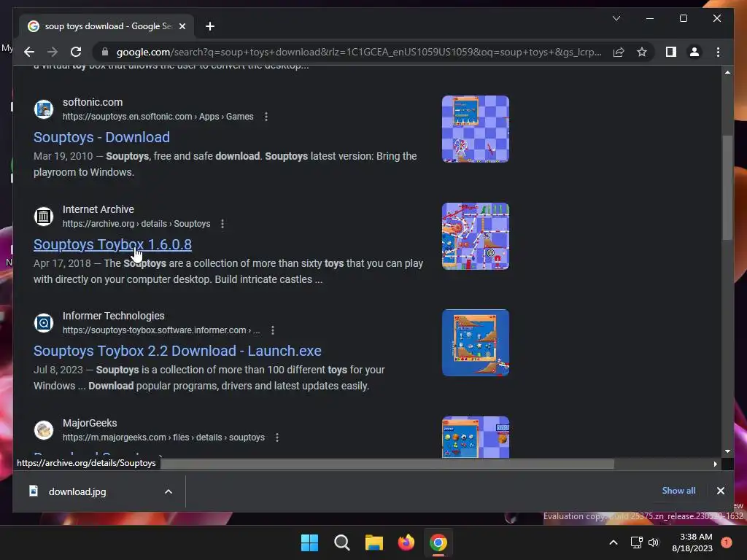Open MajorGeeks result options menu
The height and width of the screenshot is (560, 747).
(x=276, y=437)
